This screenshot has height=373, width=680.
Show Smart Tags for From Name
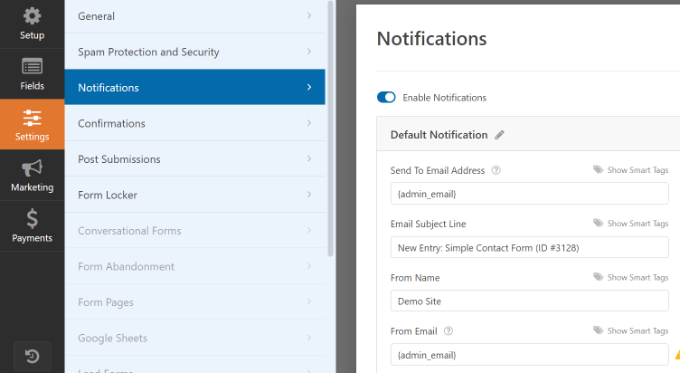[638, 277]
